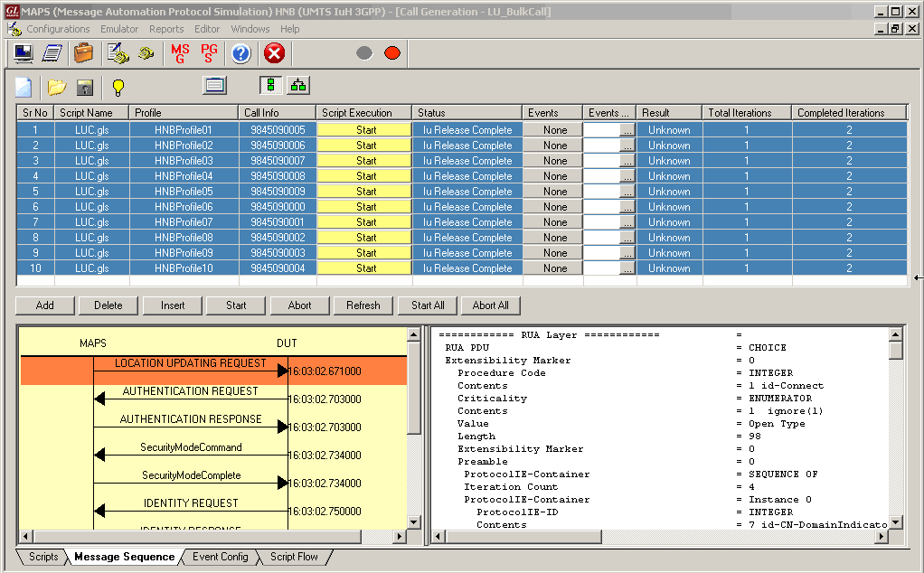Click the green hierarchy tree layout icon
This screenshot has height=573, width=924.
click(x=298, y=85)
